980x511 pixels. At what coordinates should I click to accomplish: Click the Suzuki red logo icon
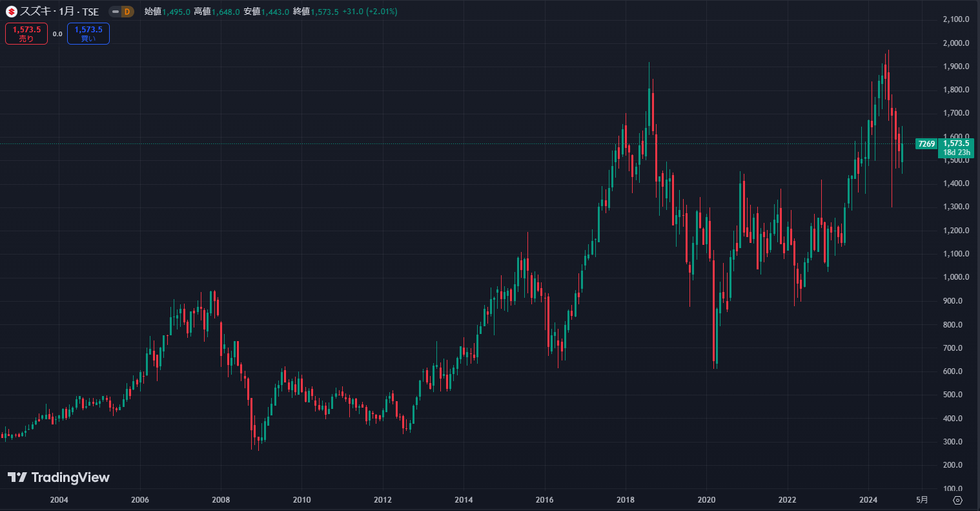coord(12,12)
